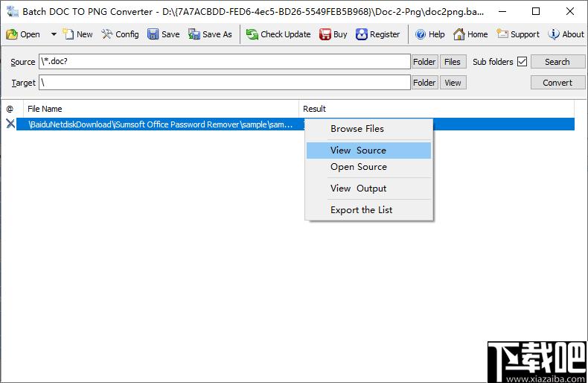Image resolution: width=588 pixels, height=383 pixels.
Task: Click the Target View button
Action: tap(453, 83)
